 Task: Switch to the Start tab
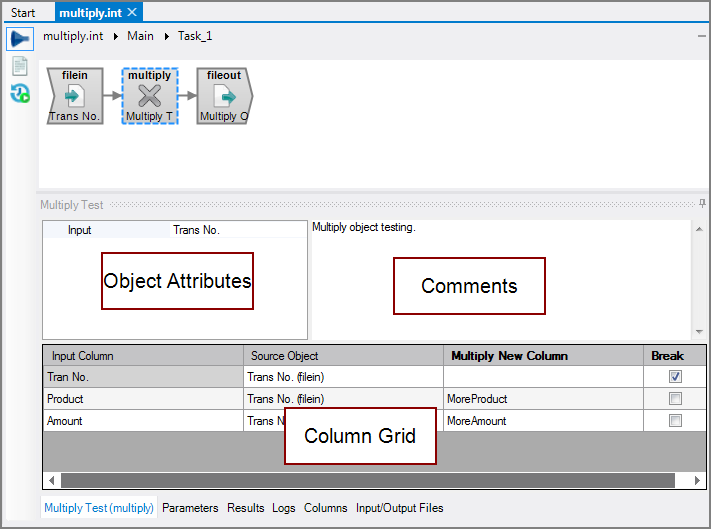23,13
